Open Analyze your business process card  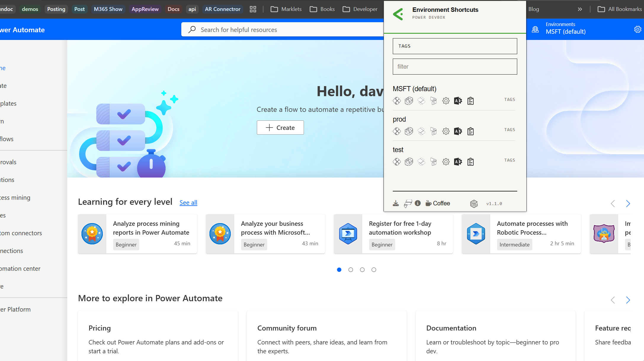coord(265,234)
